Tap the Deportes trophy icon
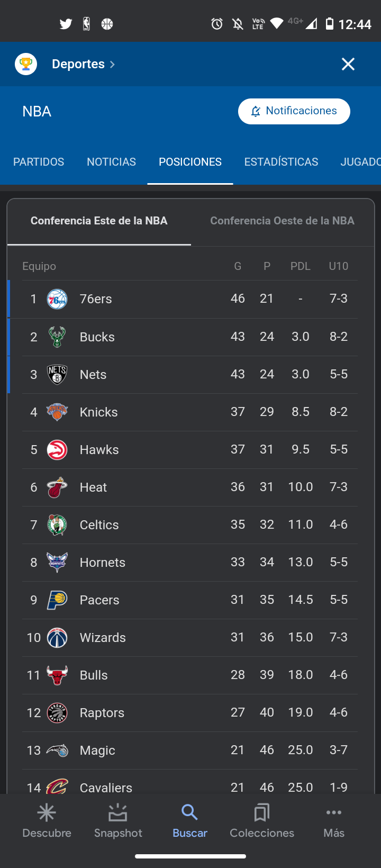Image resolution: width=381 pixels, height=868 pixels. pos(26,64)
